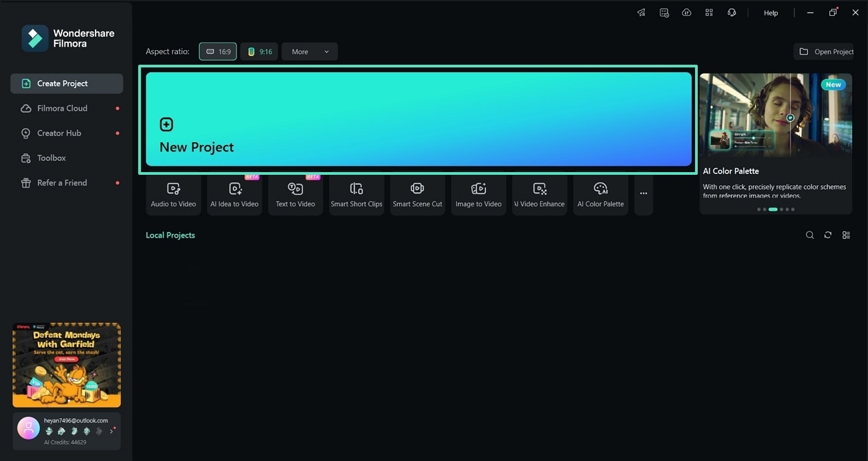Expand the account details panel
Screen dimensions: 868x461
[x=111, y=431]
